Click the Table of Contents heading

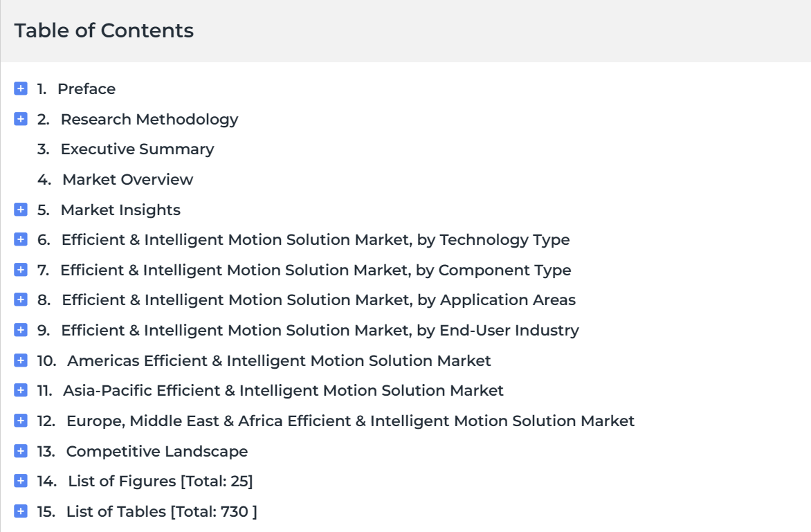coord(104,30)
